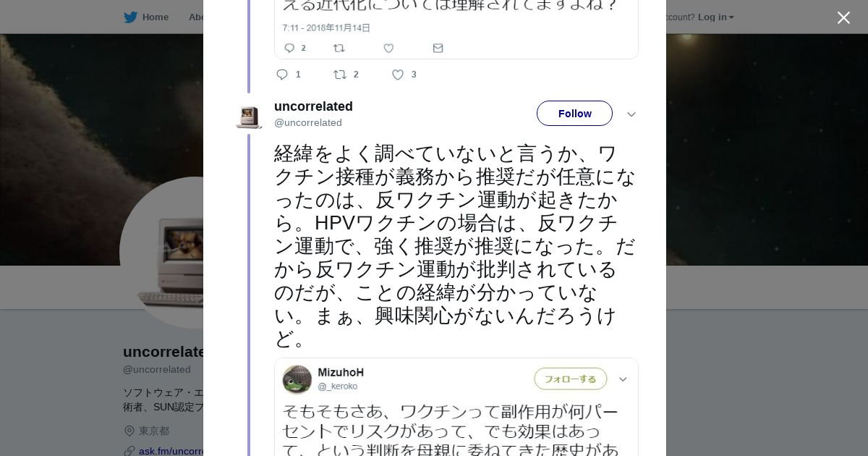The width and height of the screenshot is (868, 456).
Task: Heart icon in the embedded tweet card
Action: click(388, 48)
